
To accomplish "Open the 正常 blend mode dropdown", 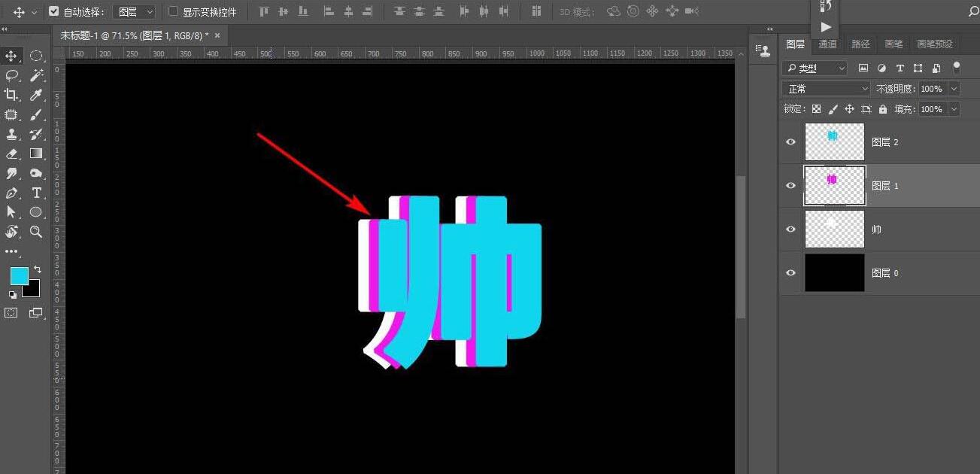I will pyautogui.click(x=825, y=88).
